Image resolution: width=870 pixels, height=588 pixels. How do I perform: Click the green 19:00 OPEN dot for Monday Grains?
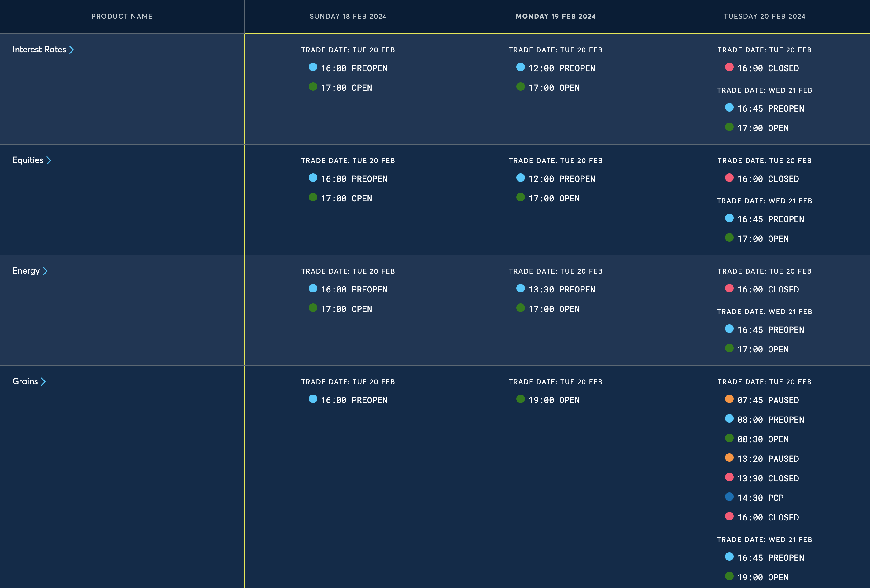pos(520,399)
